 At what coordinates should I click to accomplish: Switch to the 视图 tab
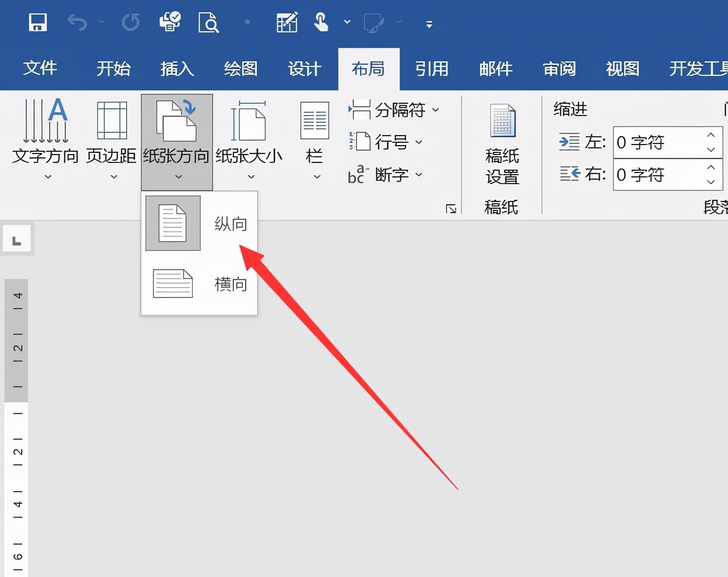tap(622, 69)
